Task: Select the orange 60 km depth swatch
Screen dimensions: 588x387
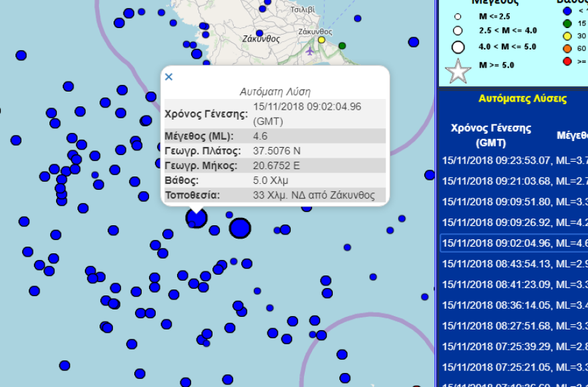Action: [x=567, y=48]
